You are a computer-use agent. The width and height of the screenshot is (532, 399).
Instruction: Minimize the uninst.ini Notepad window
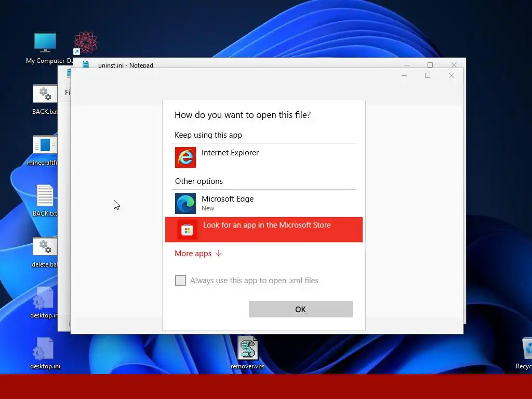coord(407,65)
